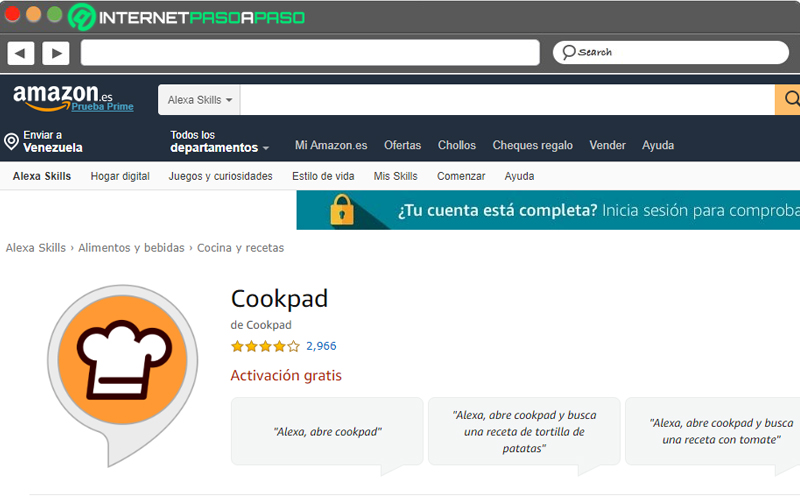
Task: Select the Mis Skills tab
Action: click(x=395, y=176)
